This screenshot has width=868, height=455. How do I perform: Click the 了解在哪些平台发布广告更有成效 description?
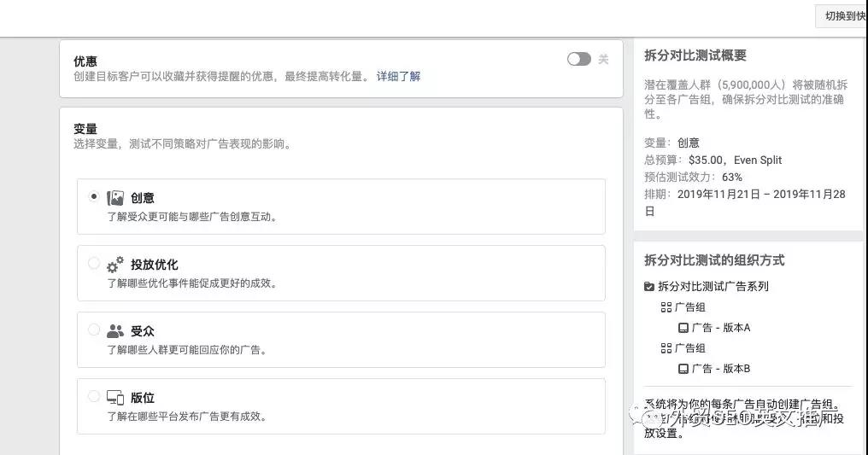point(187,417)
